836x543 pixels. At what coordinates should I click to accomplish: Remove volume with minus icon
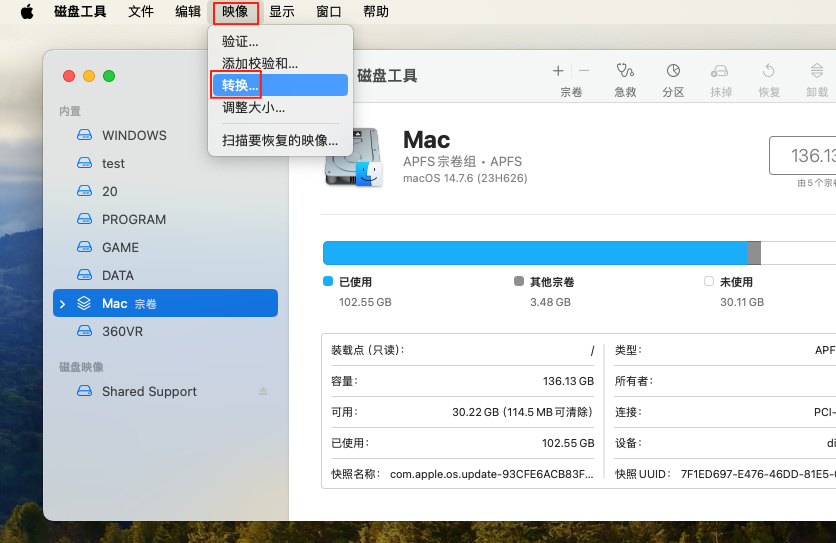584,71
